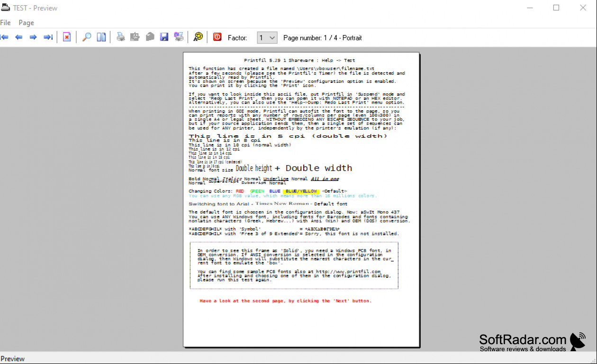Click the 'Page number: 1 / 4 - Portrait' text
The image size is (597, 364).
[323, 38]
